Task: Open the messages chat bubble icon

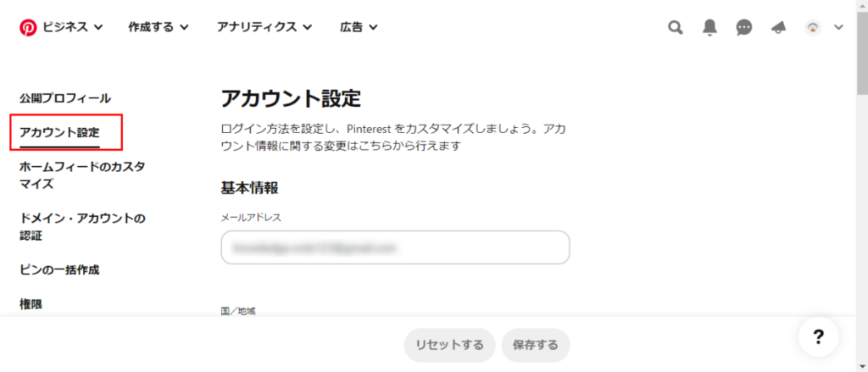Action: click(744, 27)
